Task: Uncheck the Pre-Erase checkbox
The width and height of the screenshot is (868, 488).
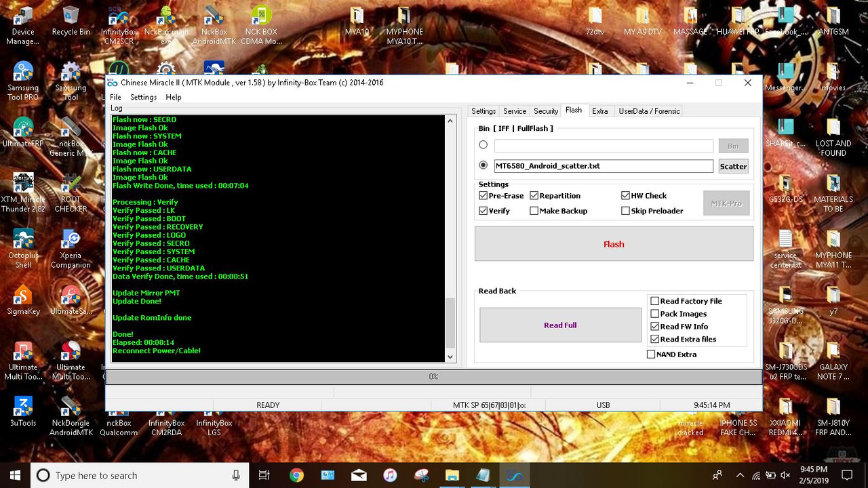Action: coord(501,195)
